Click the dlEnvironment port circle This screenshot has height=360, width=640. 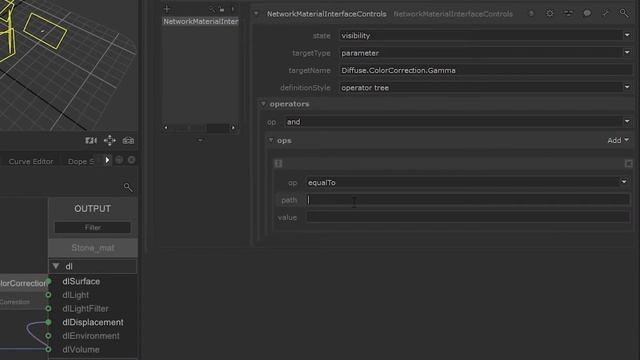click(48, 336)
